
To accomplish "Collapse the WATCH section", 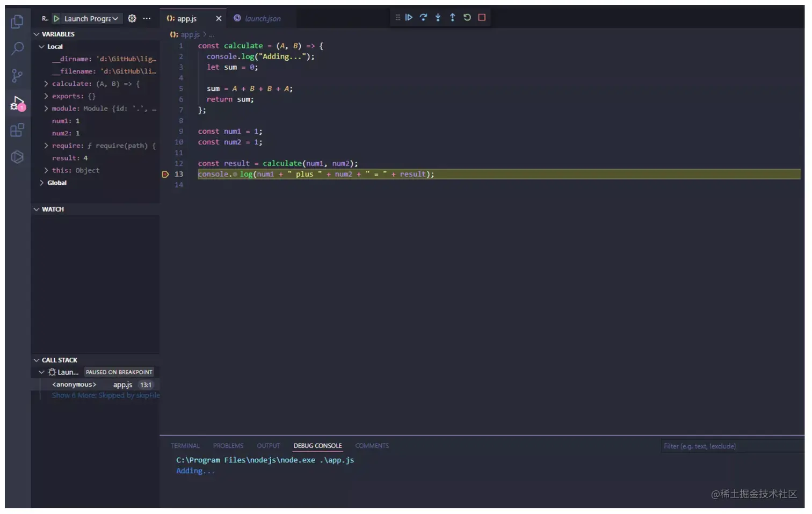I will pos(37,209).
